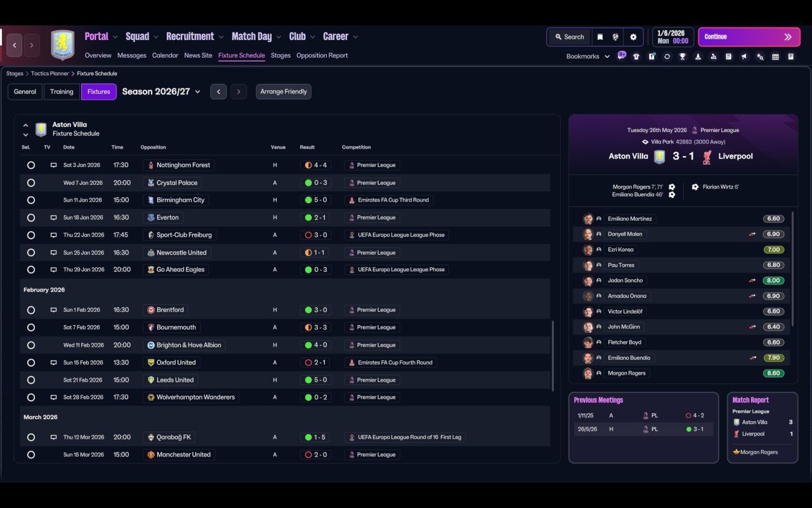
Task: Select the Crystal Palace fixture radio button
Action: (x=30, y=183)
